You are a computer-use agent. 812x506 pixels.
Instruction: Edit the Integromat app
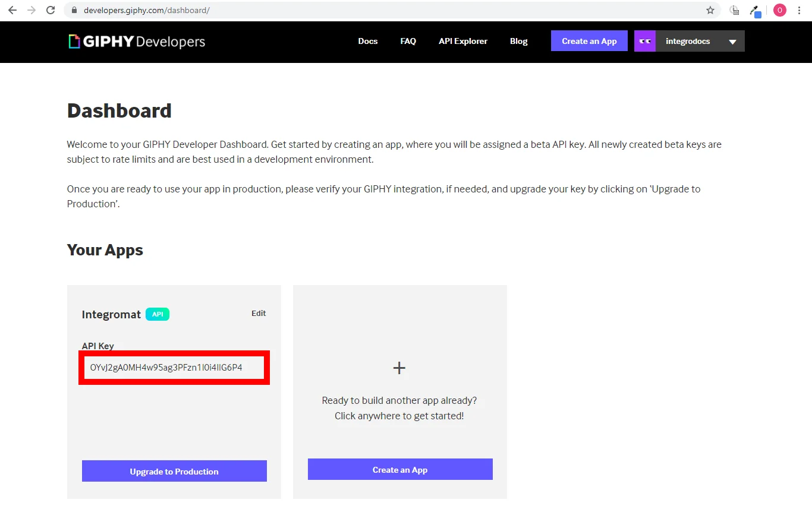[x=259, y=313]
